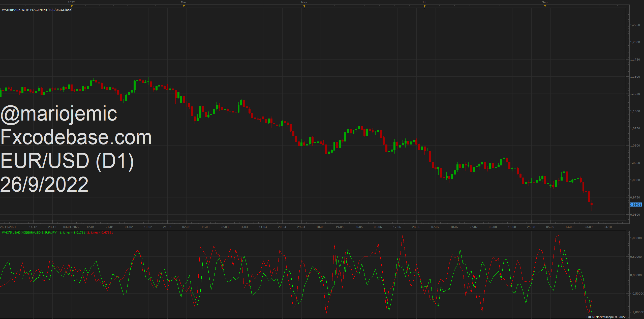Click the blue 0,96431 current price tag
The width and height of the screenshot is (644, 319).
[635, 205]
